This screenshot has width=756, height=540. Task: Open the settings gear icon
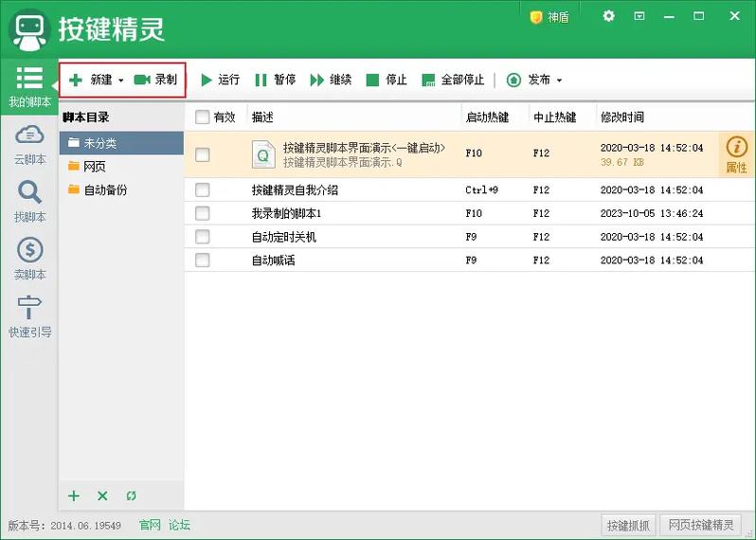608,16
